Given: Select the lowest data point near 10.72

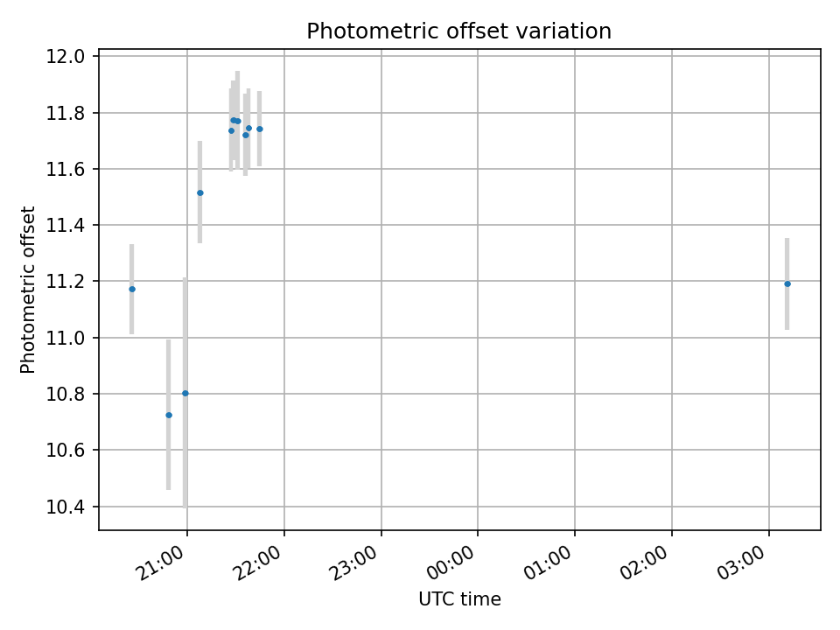Looking at the screenshot, I should click(x=169, y=415).
